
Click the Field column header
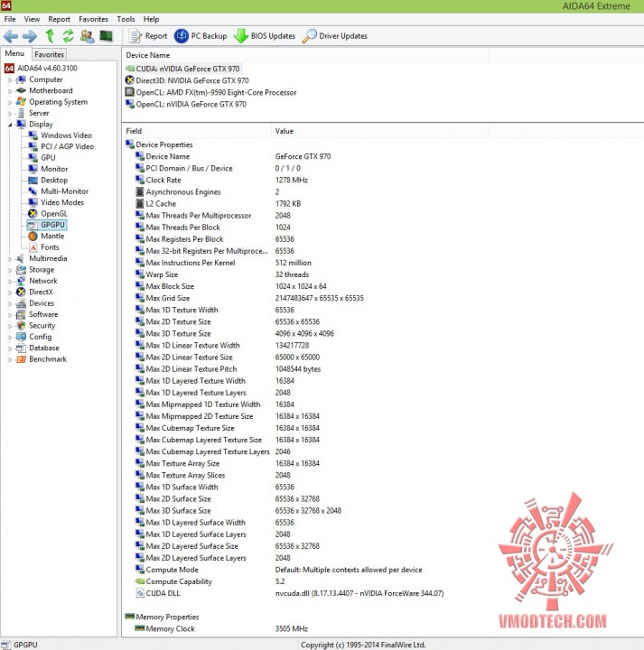197,131
